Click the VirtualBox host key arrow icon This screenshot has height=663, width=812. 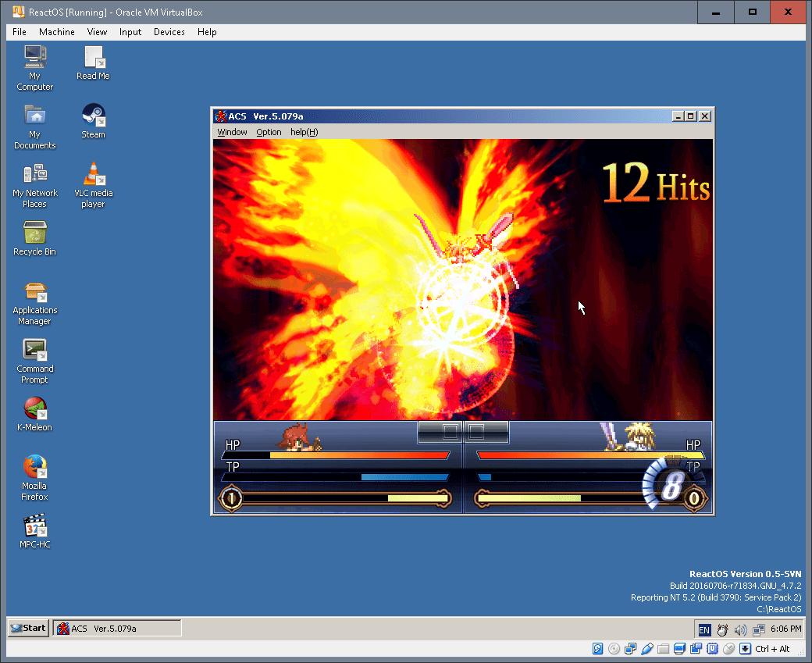pyautogui.click(x=745, y=648)
